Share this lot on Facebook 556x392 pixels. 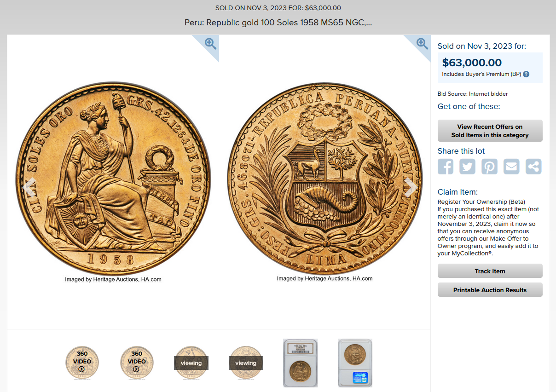pyautogui.click(x=446, y=167)
